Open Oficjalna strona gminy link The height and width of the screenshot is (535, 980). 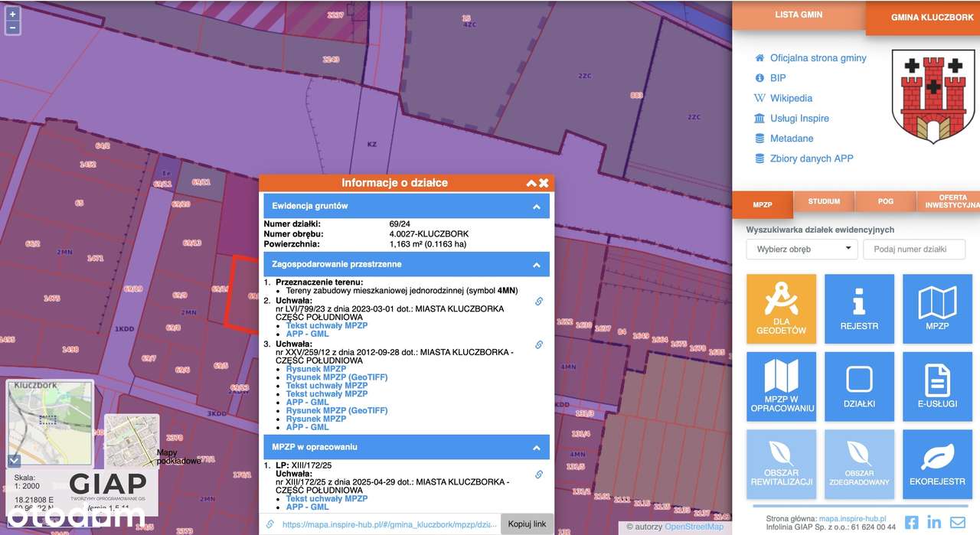(x=818, y=58)
